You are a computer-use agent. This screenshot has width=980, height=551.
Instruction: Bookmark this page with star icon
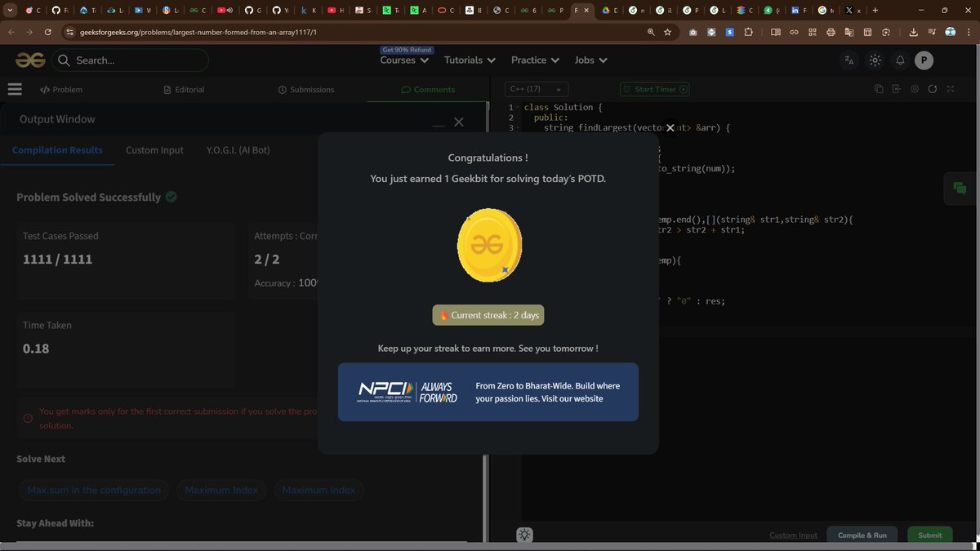tap(667, 32)
